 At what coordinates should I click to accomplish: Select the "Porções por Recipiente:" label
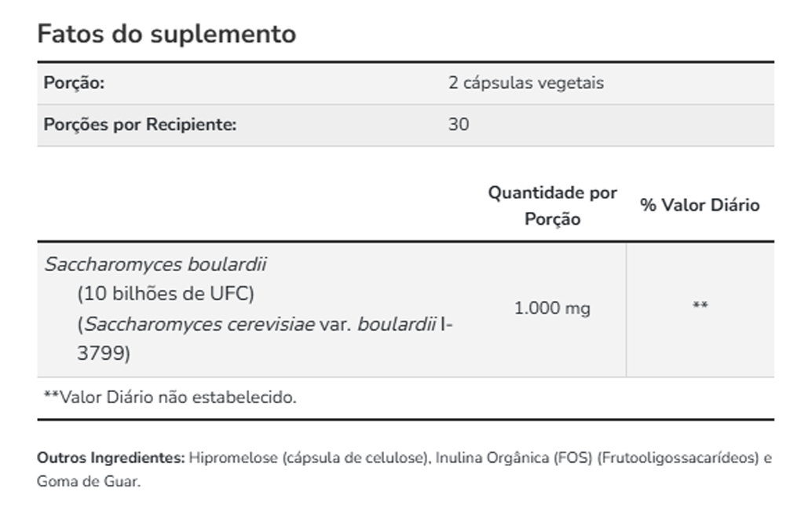point(140,125)
